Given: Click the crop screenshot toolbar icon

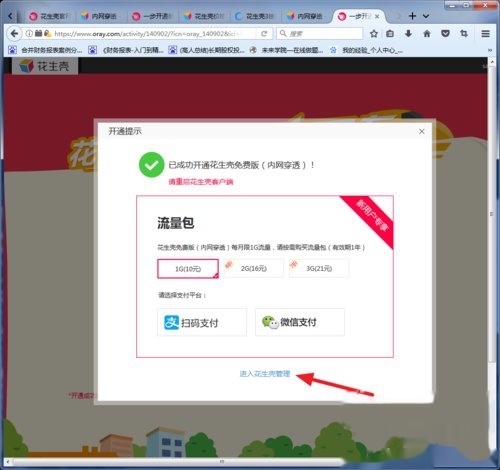Looking at the screenshot, I should [464, 34].
